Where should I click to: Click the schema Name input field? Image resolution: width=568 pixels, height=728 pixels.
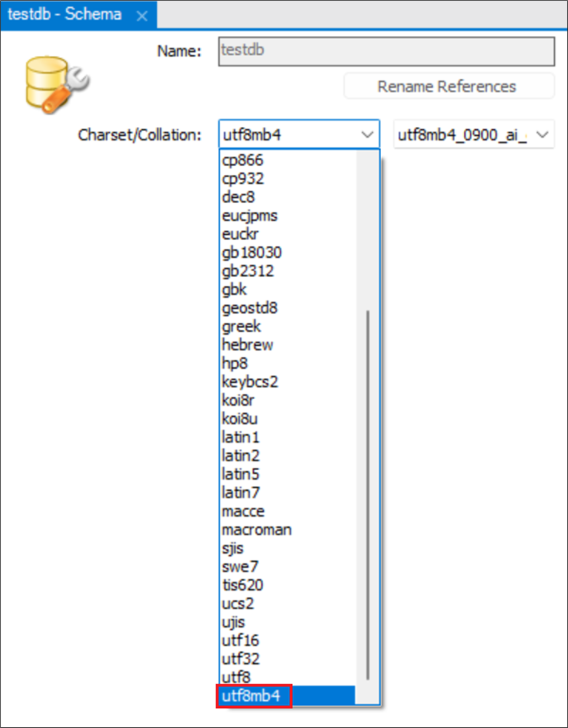[387, 52]
